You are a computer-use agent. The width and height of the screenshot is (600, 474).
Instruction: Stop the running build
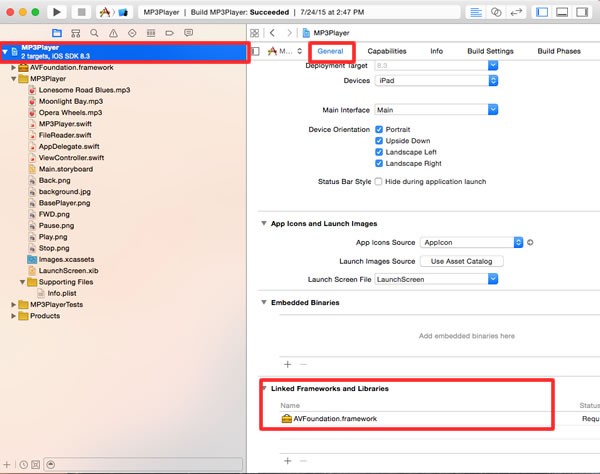point(82,12)
